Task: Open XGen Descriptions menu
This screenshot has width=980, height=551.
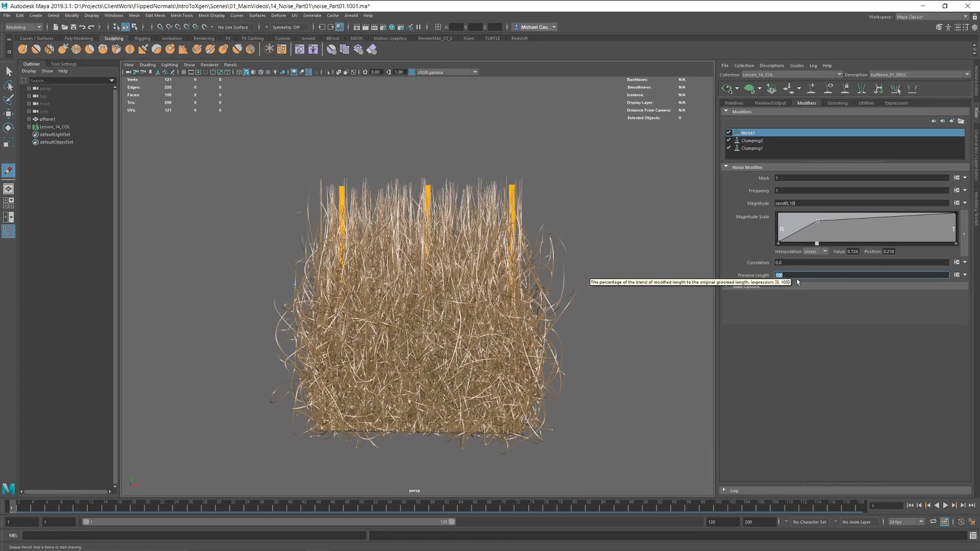Action: click(x=772, y=65)
